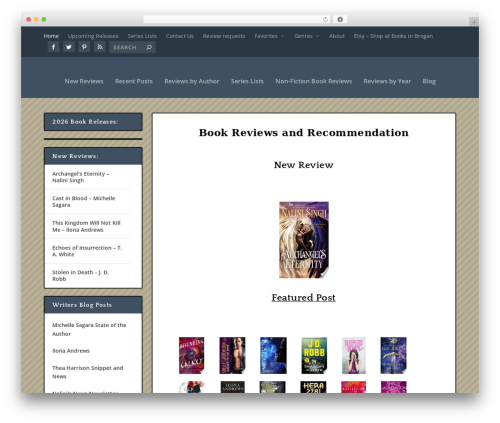This screenshot has width=500, height=423.
Task: Open the Review requests page
Action: [x=224, y=36]
